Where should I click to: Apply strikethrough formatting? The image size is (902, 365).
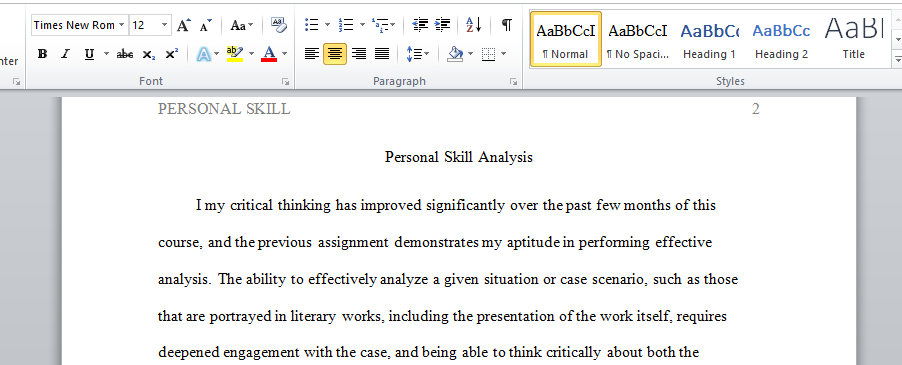click(124, 55)
